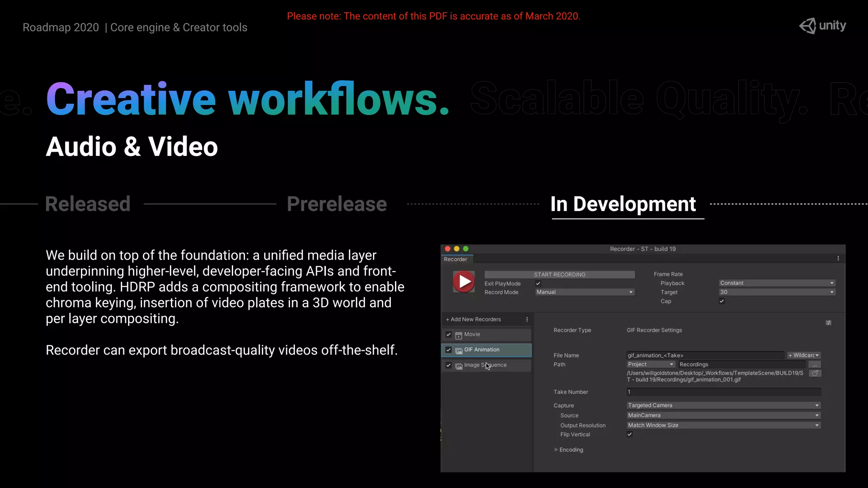This screenshot has width=868, height=488.
Task: Open the Path Project dropdown
Action: coord(651,364)
